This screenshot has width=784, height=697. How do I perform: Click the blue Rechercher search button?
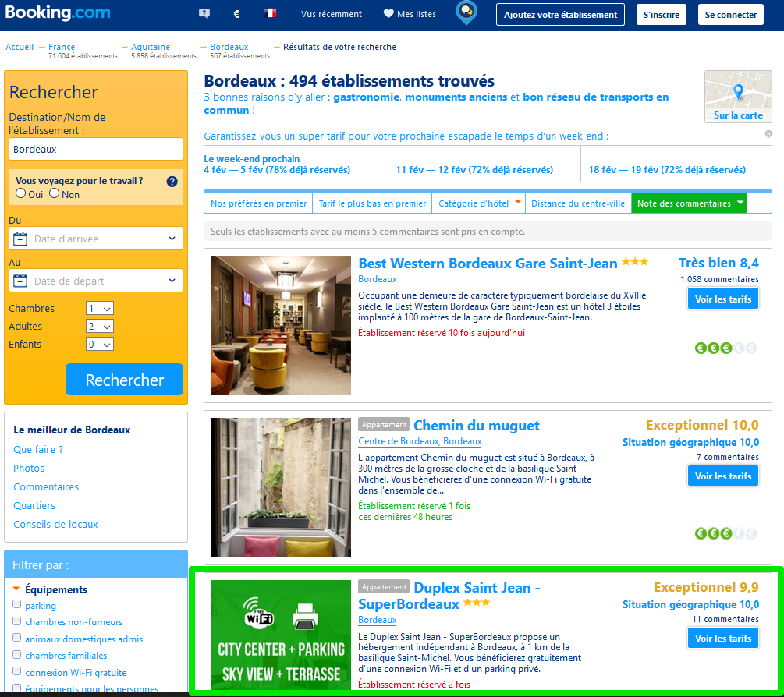click(x=125, y=380)
